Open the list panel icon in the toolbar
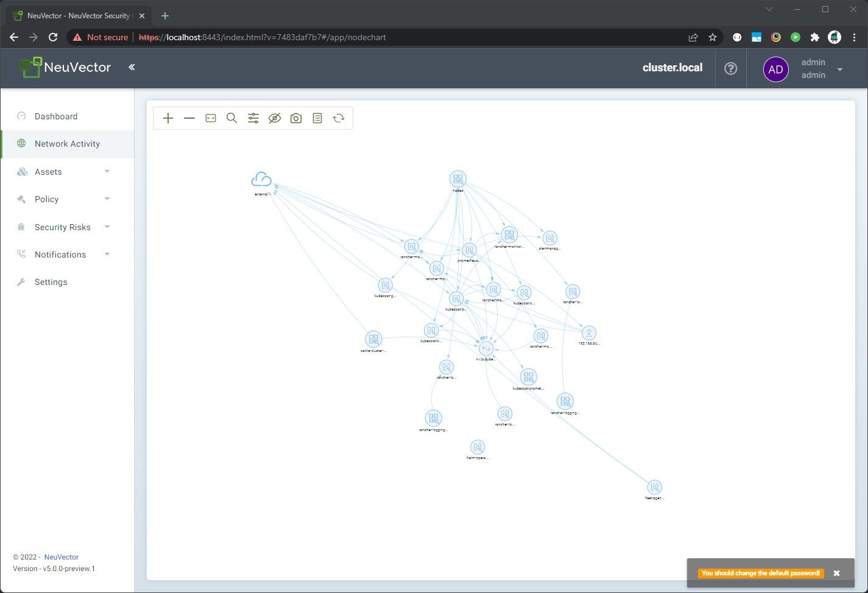The image size is (868, 593). [x=317, y=118]
